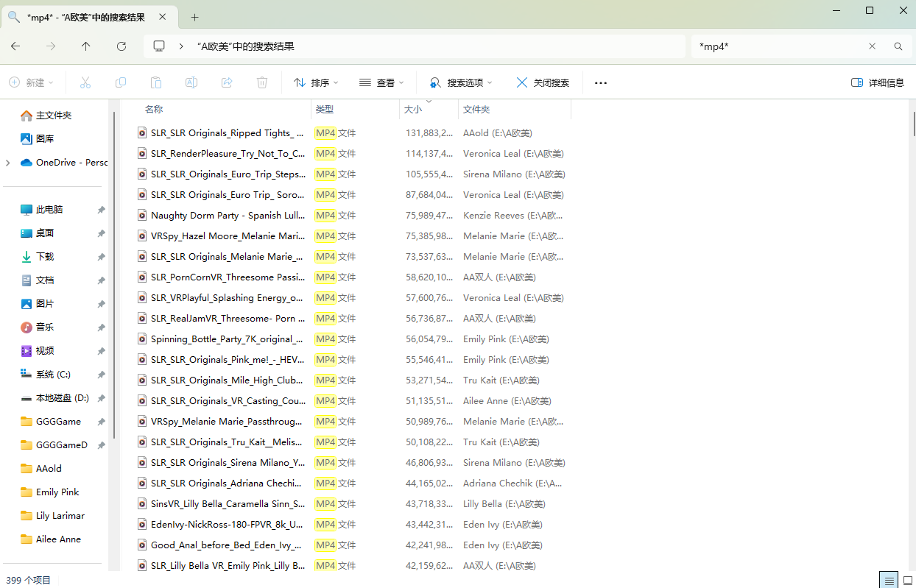Click pin icon beside GGGGame folder
Screen dimensions: 916x588
(x=101, y=422)
